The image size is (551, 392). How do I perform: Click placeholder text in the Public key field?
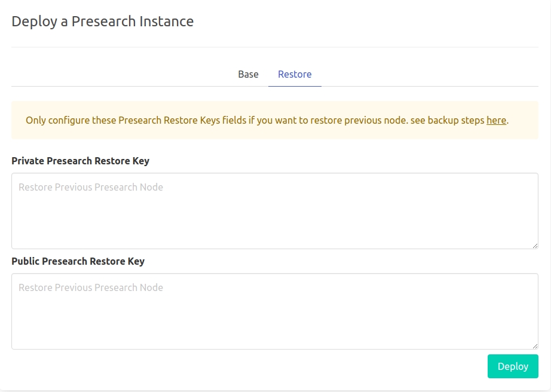click(91, 287)
